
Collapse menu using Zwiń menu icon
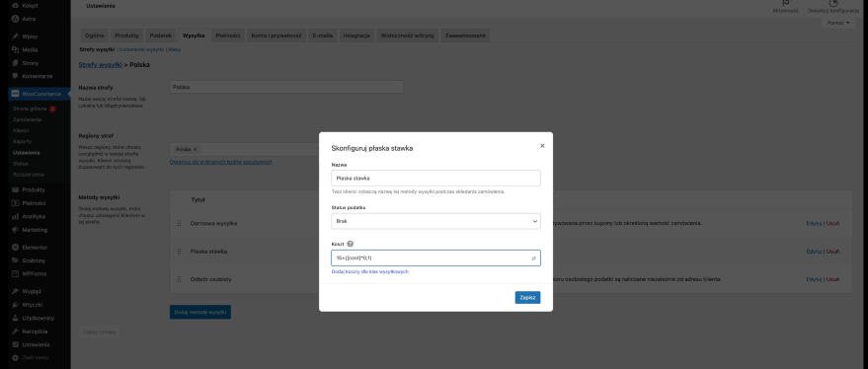click(x=16, y=358)
